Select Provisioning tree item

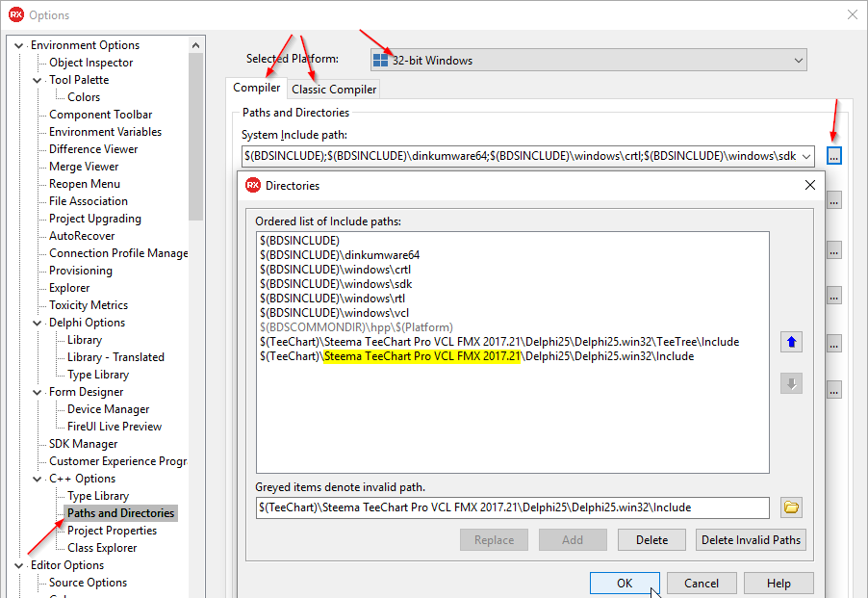pyautogui.click(x=80, y=271)
